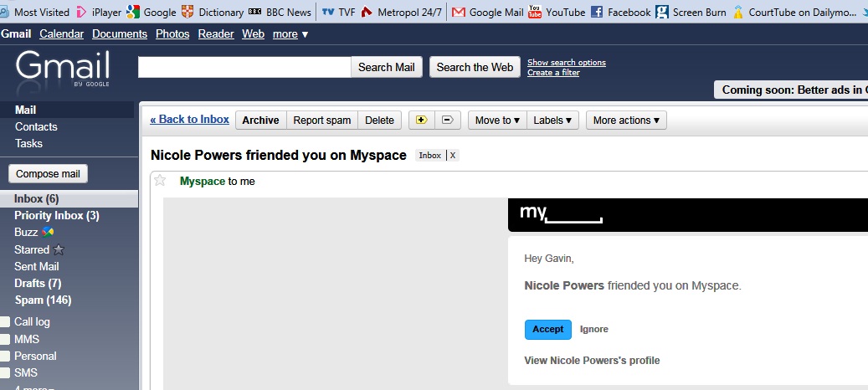
Task: Open the MMS label
Action: (27, 339)
